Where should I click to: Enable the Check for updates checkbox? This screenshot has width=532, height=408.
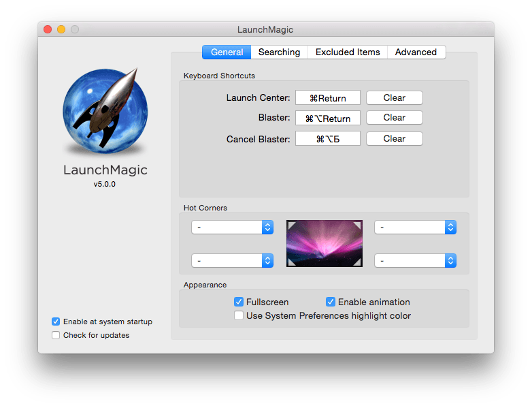(x=56, y=335)
